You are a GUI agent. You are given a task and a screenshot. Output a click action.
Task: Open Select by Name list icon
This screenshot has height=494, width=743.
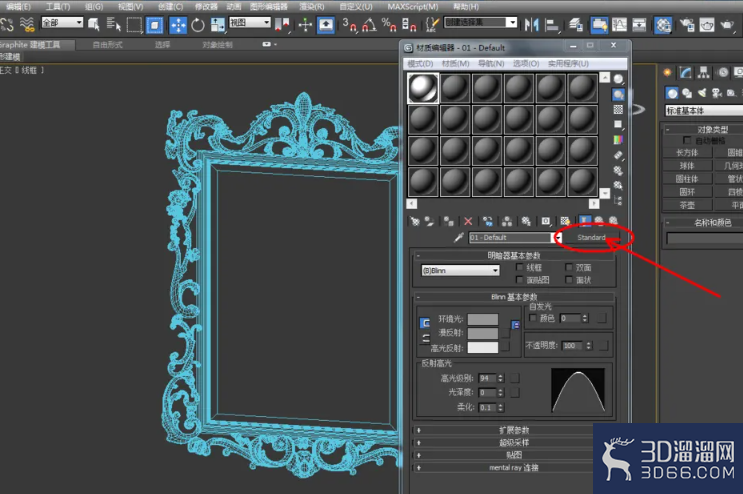[x=114, y=25]
